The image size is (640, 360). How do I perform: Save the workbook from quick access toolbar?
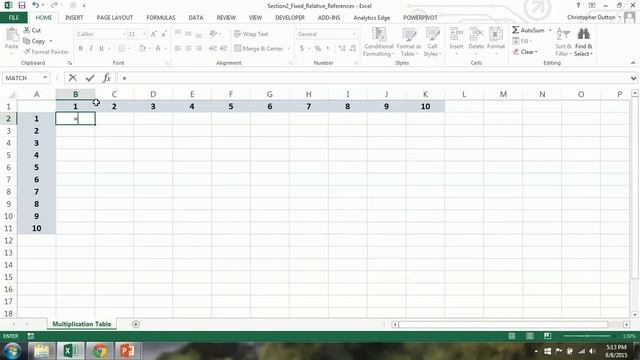point(22,5)
